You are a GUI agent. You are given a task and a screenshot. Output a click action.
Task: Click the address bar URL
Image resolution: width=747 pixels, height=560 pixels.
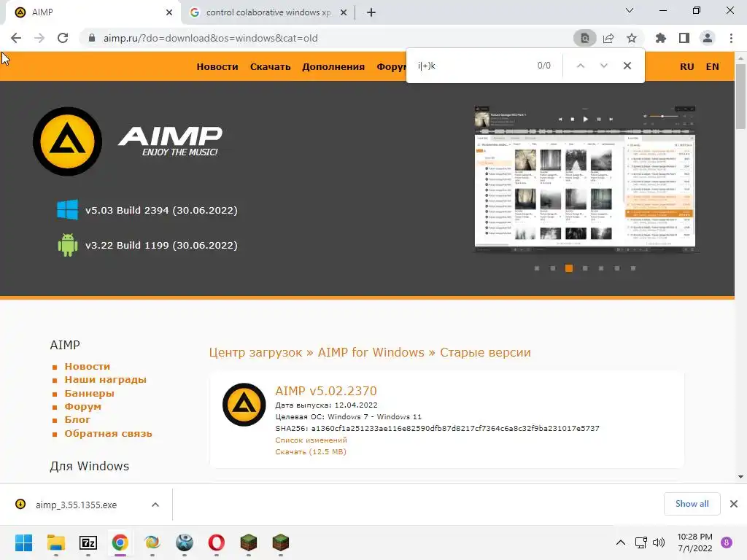click(x=211, y=38)
